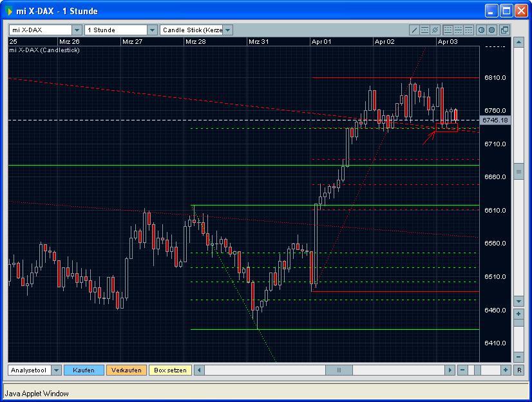Click the horizontal time scrollbar thumb
This screenshot has height=402, width=532.
point(339,370)
